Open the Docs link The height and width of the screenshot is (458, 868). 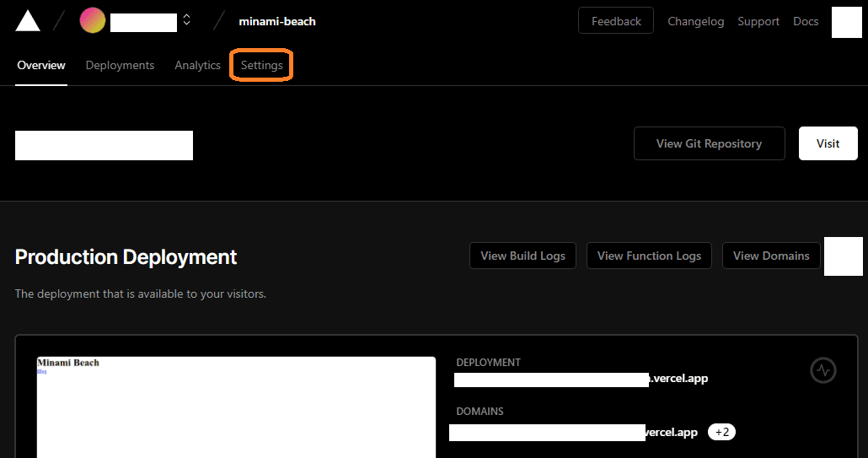coord(806,21)
